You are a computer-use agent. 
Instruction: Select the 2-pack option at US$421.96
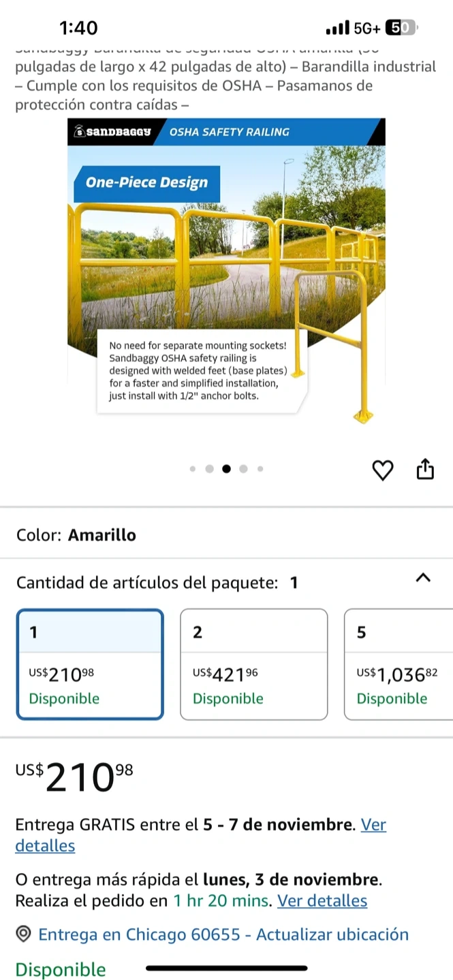click(x=253, y=664)
